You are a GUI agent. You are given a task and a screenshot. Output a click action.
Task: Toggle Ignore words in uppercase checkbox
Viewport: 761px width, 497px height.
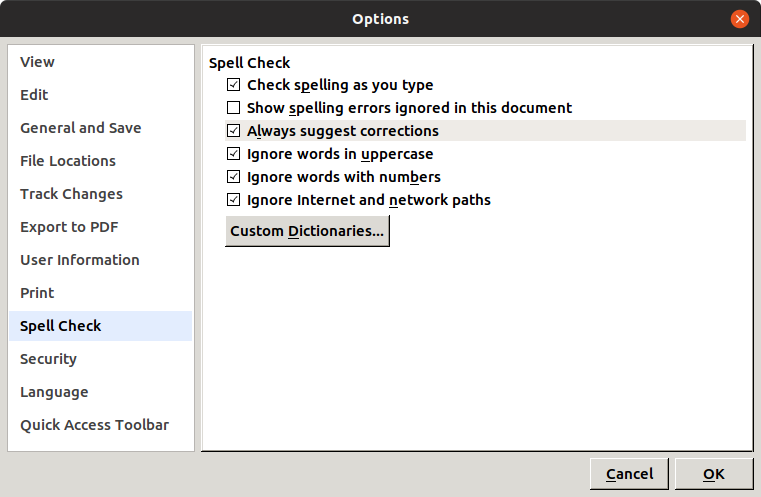point(234,154)
